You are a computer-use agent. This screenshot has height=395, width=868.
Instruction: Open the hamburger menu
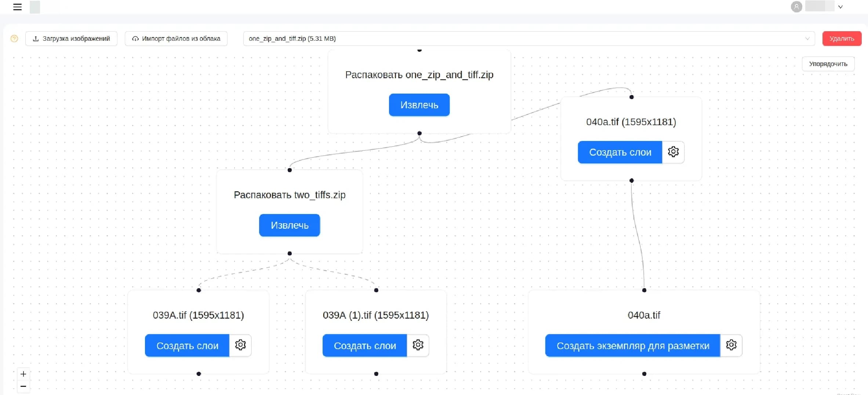point(17,7)
